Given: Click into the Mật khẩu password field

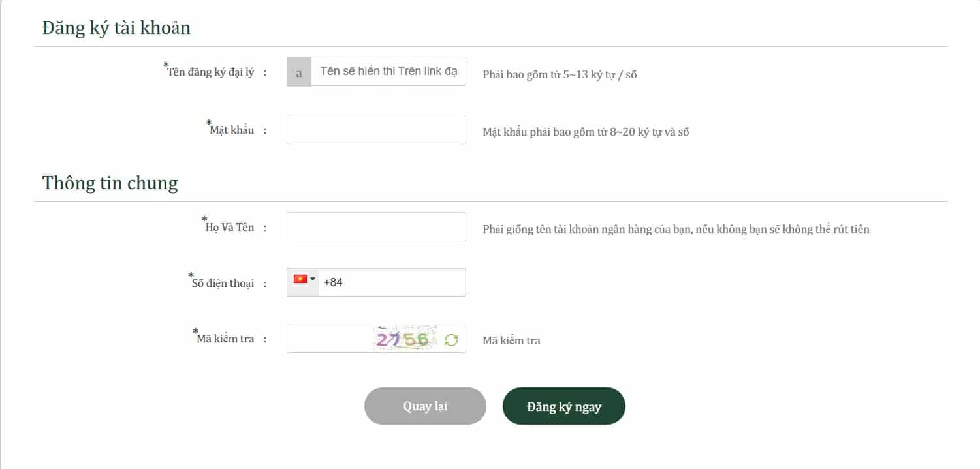Looking at the screenshot, I should (x=376, y=130).
